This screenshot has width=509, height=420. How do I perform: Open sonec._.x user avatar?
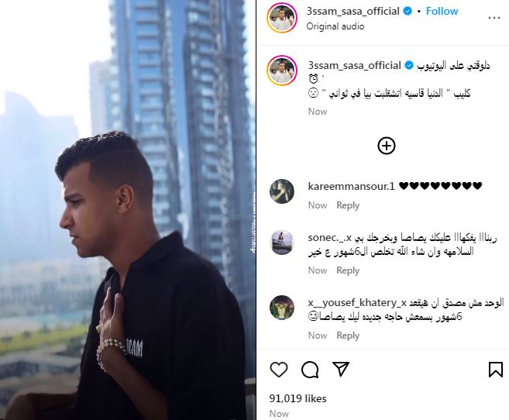(282, 243)
